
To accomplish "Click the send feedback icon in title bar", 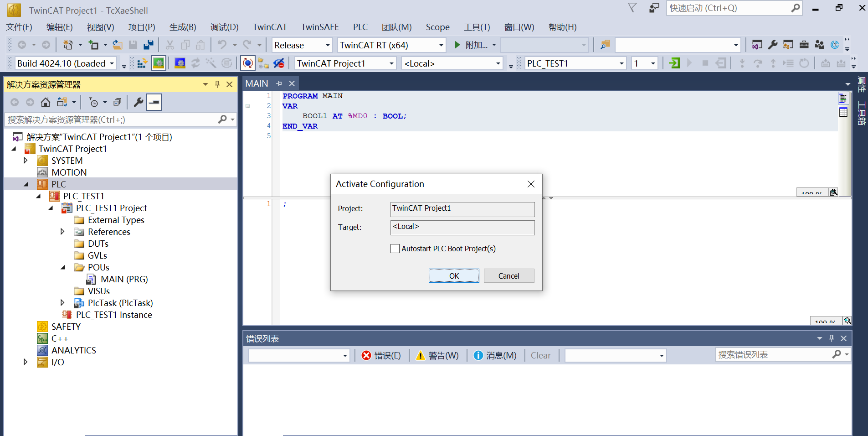I will tap(654, 8).
